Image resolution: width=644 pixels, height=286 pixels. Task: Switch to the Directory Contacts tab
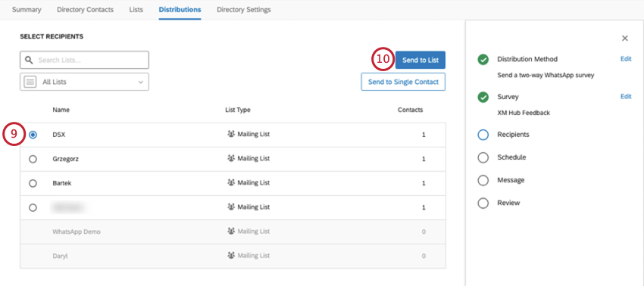pos(85,10)
